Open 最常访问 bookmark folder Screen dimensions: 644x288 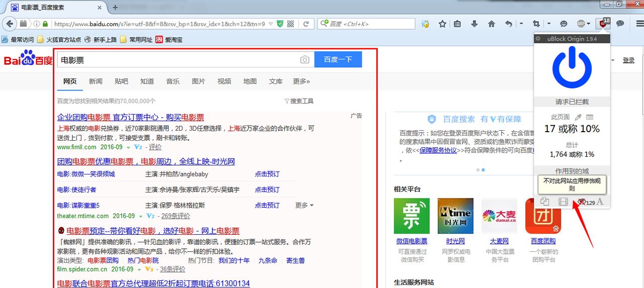[18, 39]
